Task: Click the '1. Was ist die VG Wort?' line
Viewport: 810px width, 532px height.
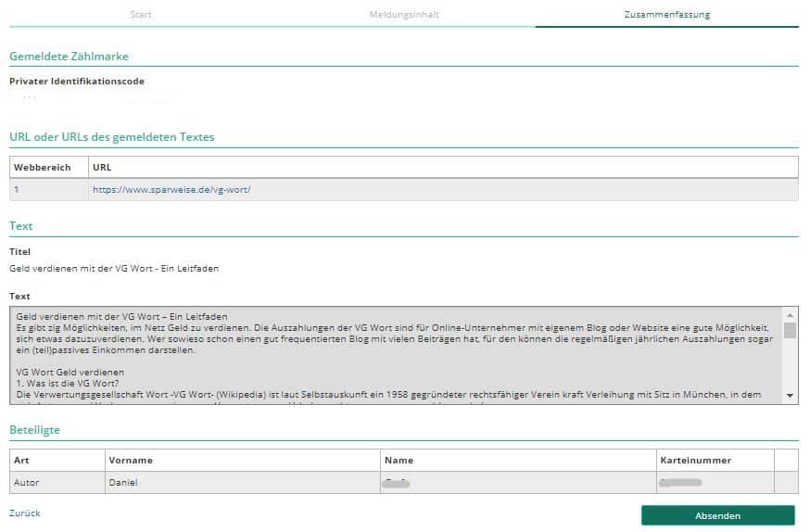Action: (67, 384)
